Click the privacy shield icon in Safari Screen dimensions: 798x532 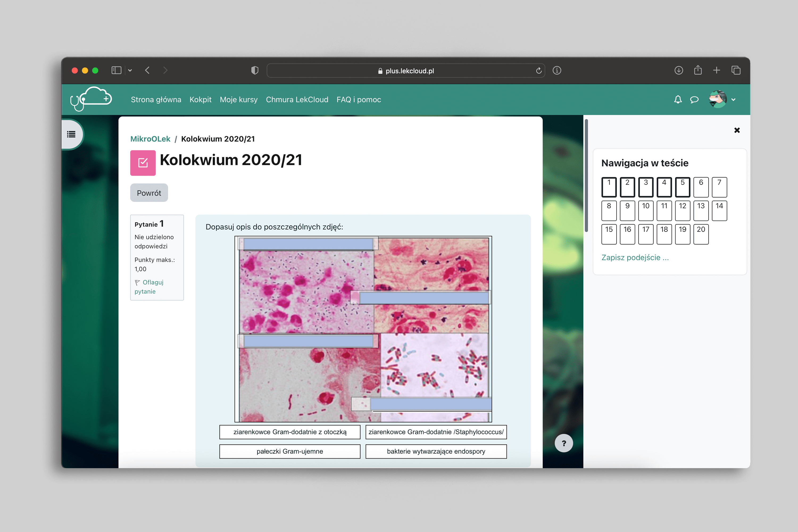[x=255, y=70]
